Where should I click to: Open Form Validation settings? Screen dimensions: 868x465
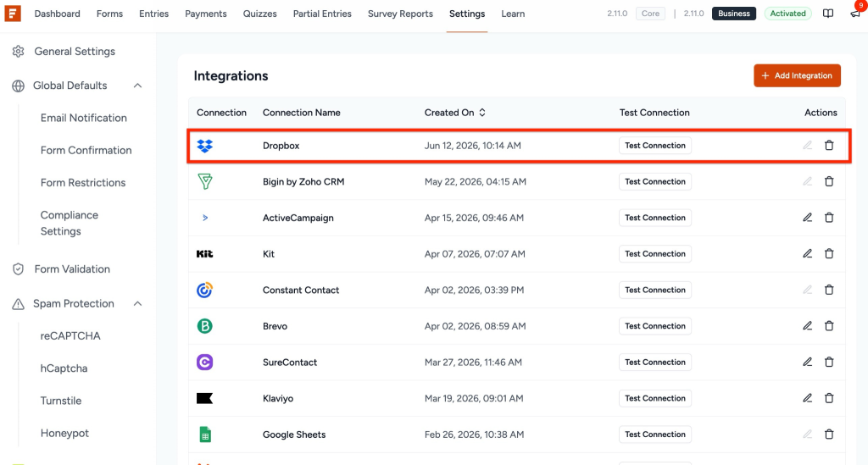click(72, 269)
